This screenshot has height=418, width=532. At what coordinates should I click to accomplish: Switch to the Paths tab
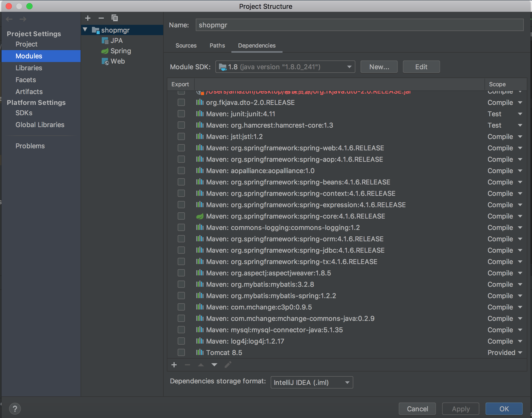click(217, 45)
